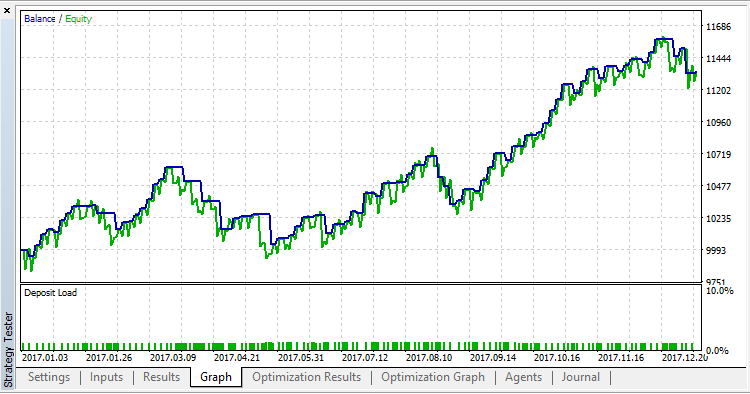Screen dimensions: 750x394
Task: Click the 2017.03.09 date label
Action: click(173, 358)
